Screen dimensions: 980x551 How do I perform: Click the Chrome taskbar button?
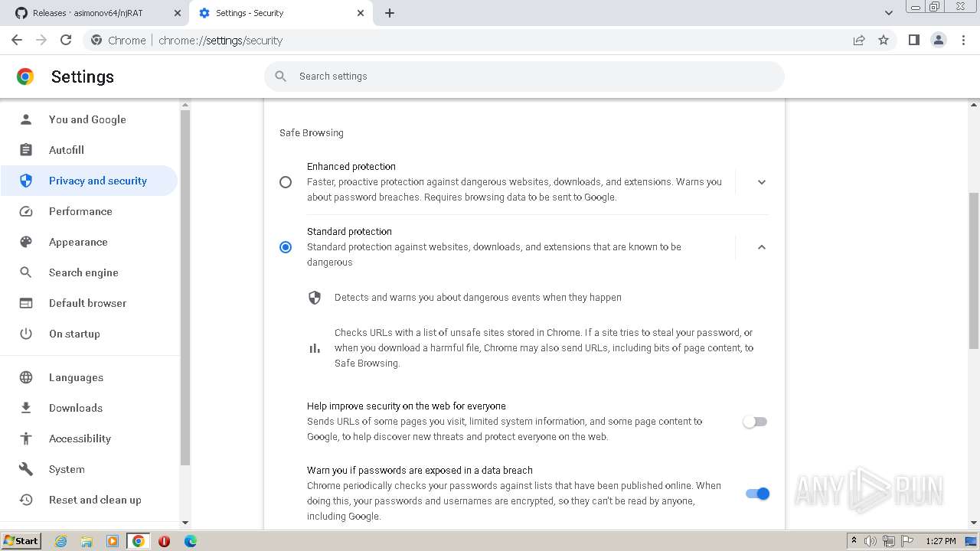[x=139, y=541]
